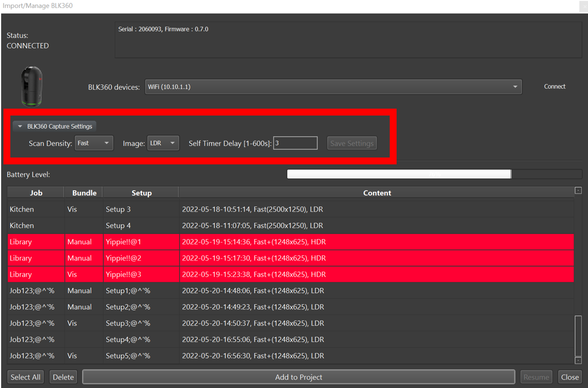This screenshot has width=588, height=388.
Task: Click the BLK360 scanner device image
Action: (32, 86)
